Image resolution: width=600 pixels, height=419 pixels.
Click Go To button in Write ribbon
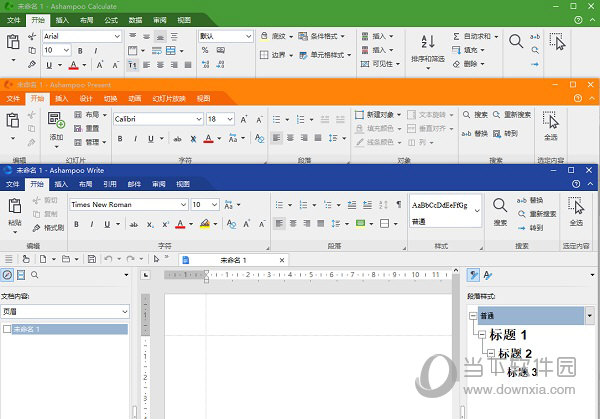(x=530, y=228)
